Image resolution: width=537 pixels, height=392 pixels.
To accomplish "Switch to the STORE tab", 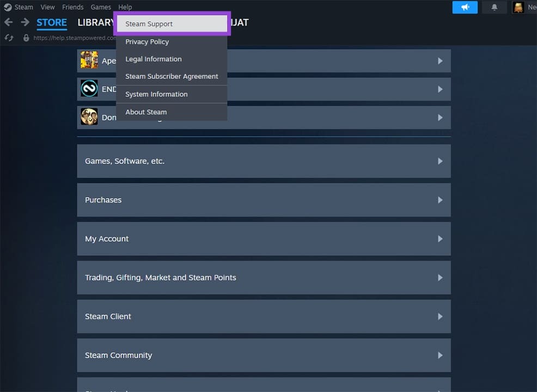I will click(x=52, y=22).
